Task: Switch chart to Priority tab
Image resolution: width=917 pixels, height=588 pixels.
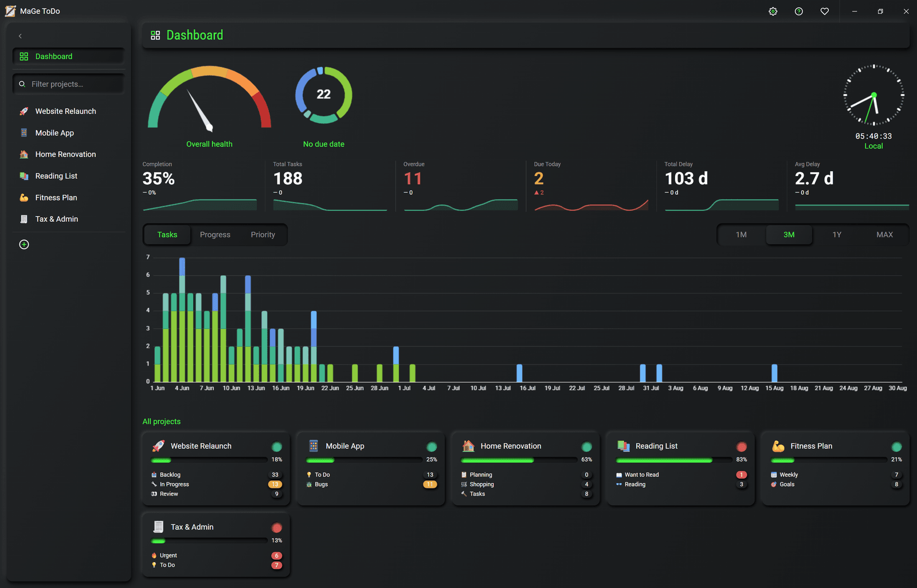Action: [x=263, y=235]
